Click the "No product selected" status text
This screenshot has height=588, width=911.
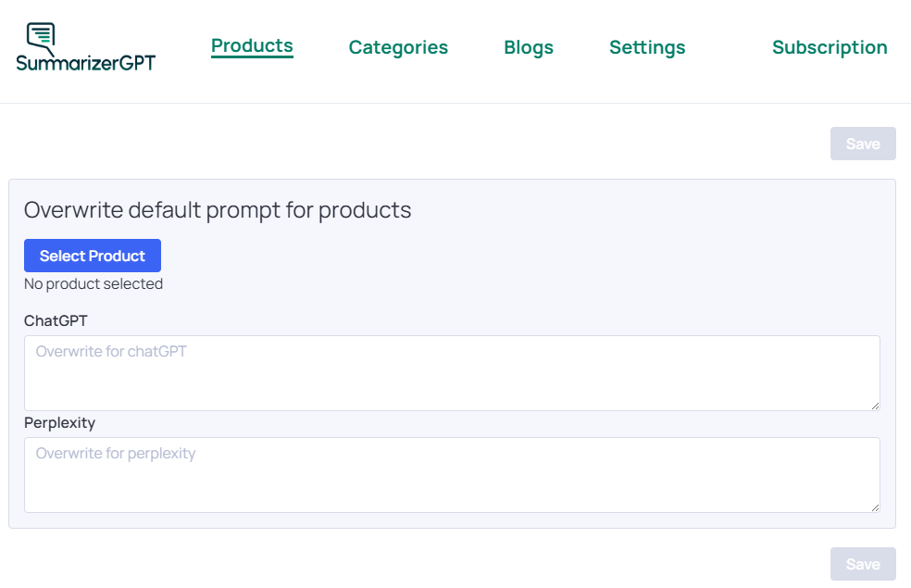[94, 284]
